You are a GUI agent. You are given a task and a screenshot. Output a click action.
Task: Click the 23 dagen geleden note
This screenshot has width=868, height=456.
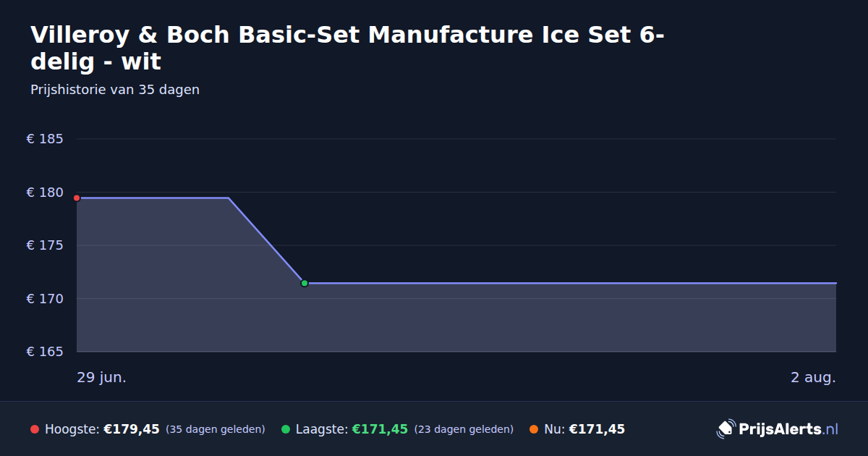click(x=464, y=429)
